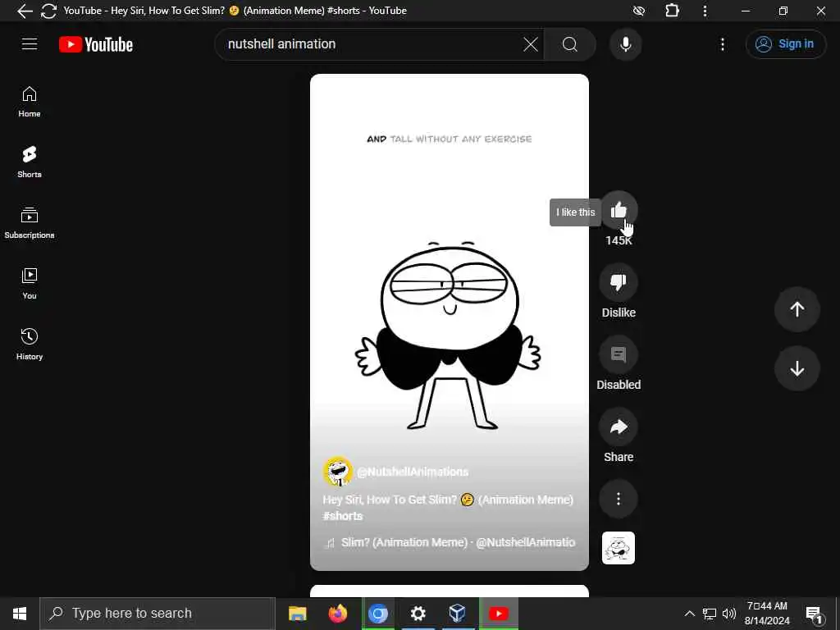Open File Explorer from taskbar
The height and width of the screenshot is (630, 840).
(297, 614)
